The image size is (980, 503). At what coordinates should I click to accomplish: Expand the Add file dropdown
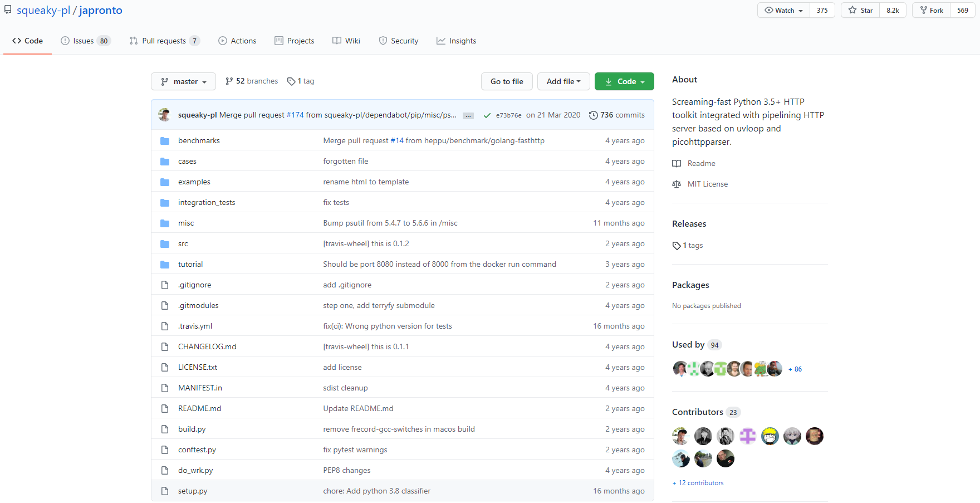(563, 81)
